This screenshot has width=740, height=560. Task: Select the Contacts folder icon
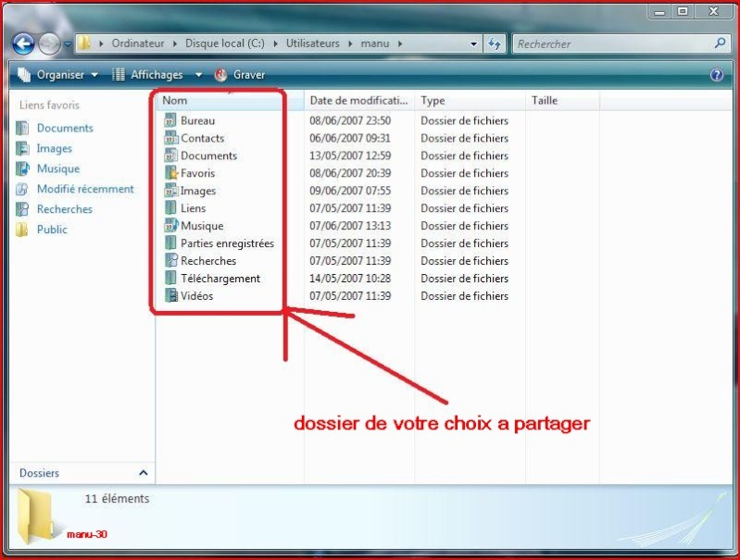170,138
